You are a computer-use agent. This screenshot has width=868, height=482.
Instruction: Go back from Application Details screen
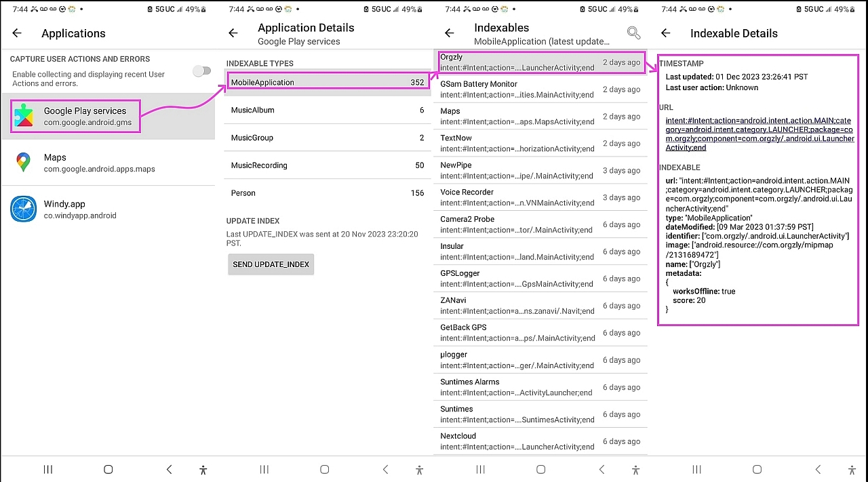[x=233, y=33]
